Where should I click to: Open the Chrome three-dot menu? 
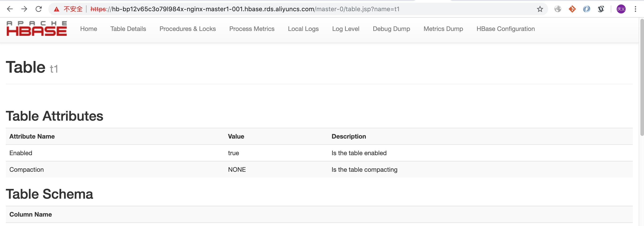coord(635,9)
